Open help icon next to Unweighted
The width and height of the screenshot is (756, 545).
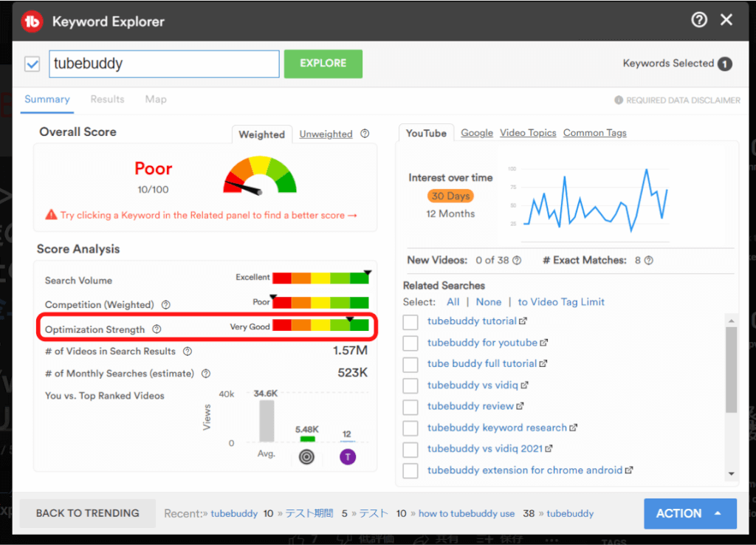point(365,134)
